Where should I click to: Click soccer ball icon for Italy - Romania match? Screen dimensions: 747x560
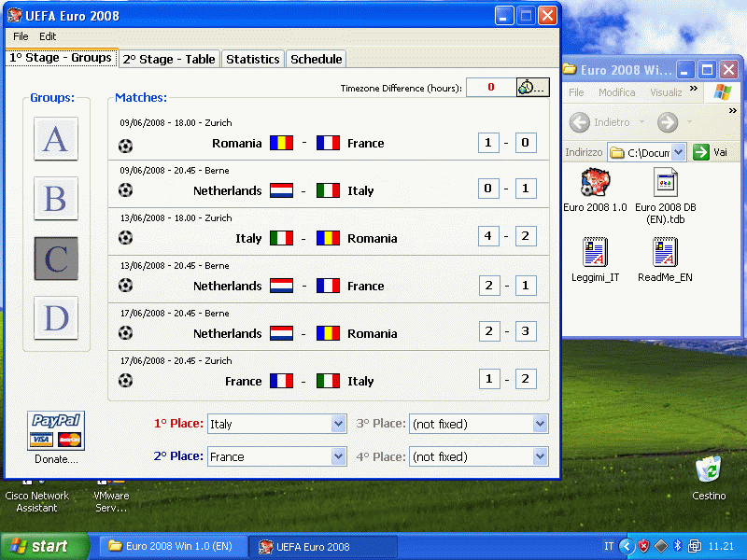pyautogui.click(x=125, y=238)
